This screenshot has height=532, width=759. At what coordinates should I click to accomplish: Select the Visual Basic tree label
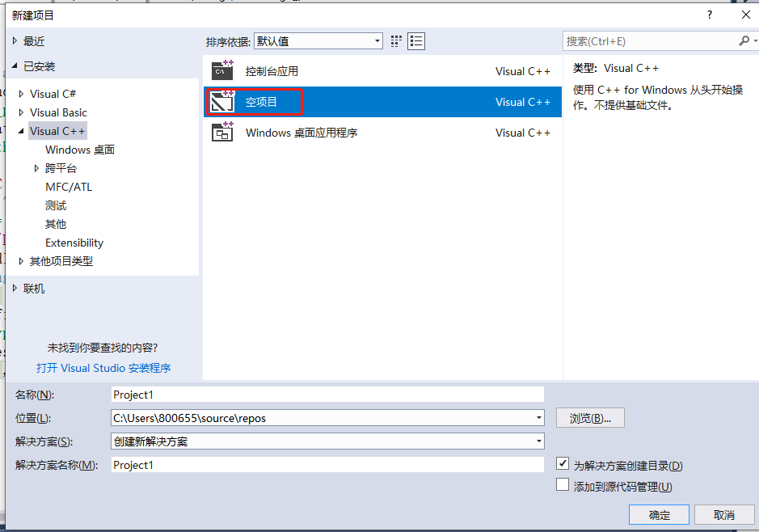coord(58,112)
